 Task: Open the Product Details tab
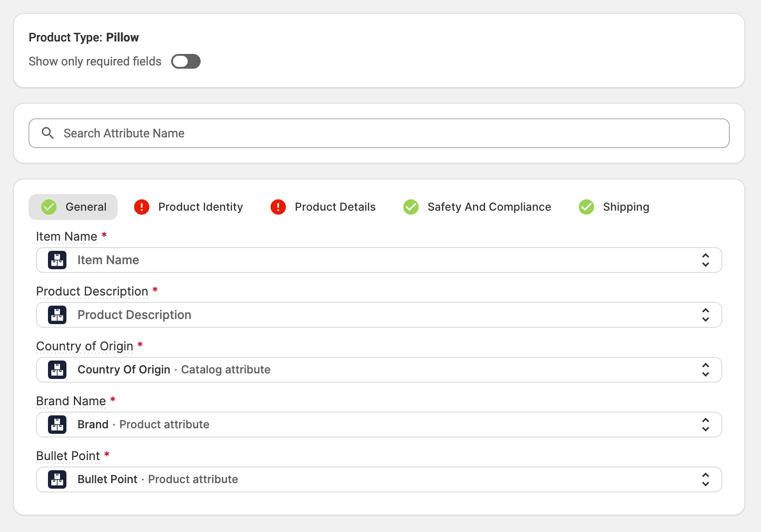click(323, 207)
